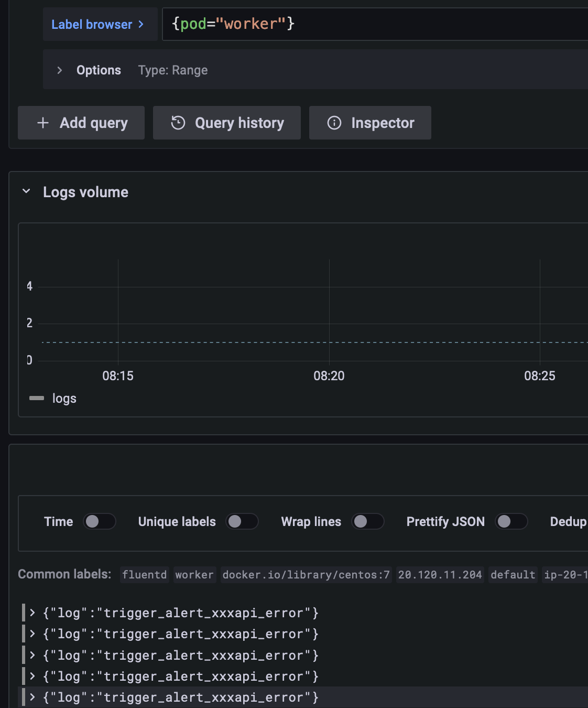Toggle the logs series in legend
The width and height of the screenshot is (588, 708).
tap(37, 399)
